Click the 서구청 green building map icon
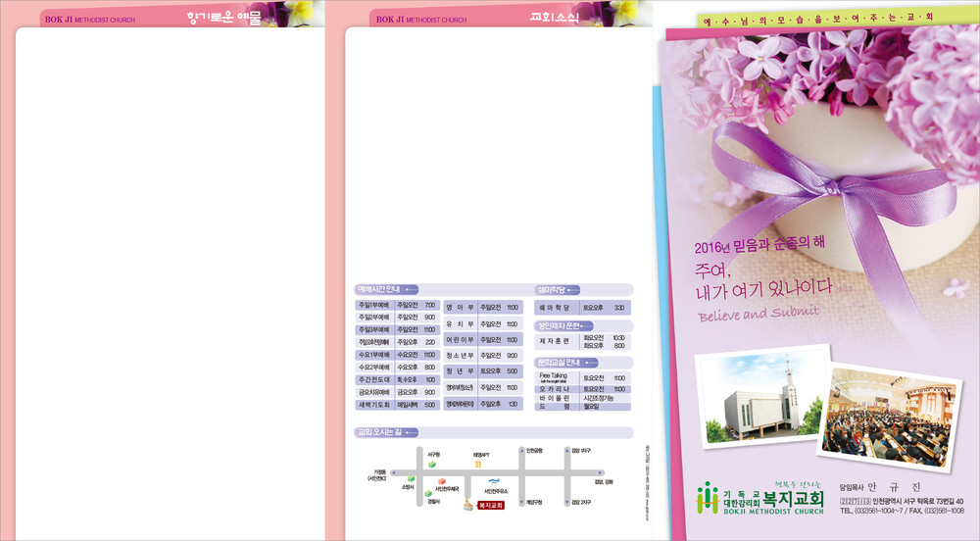The width and height of the screenshot is (980, 541). tap(433, 467)
